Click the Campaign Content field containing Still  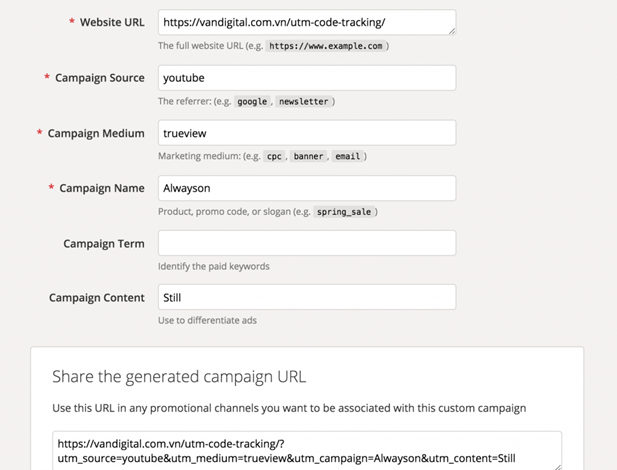306,298
